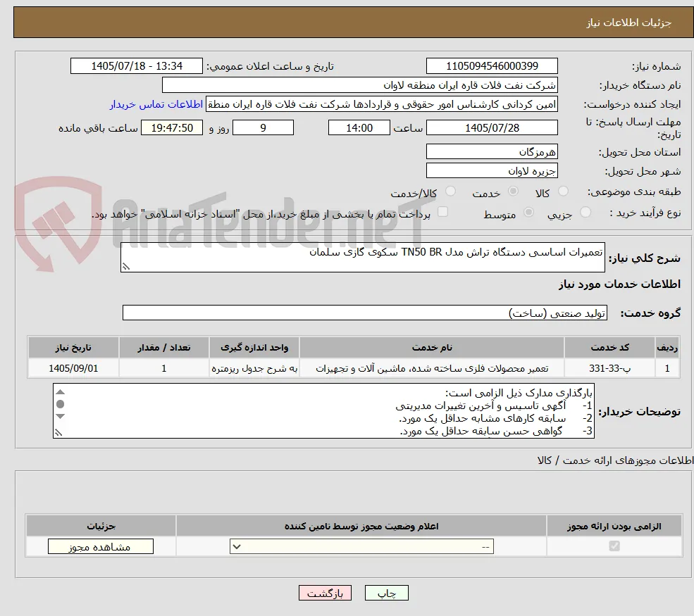Select the خدمت radio button
Screen dimensions: 694x616
click(513, 191)
